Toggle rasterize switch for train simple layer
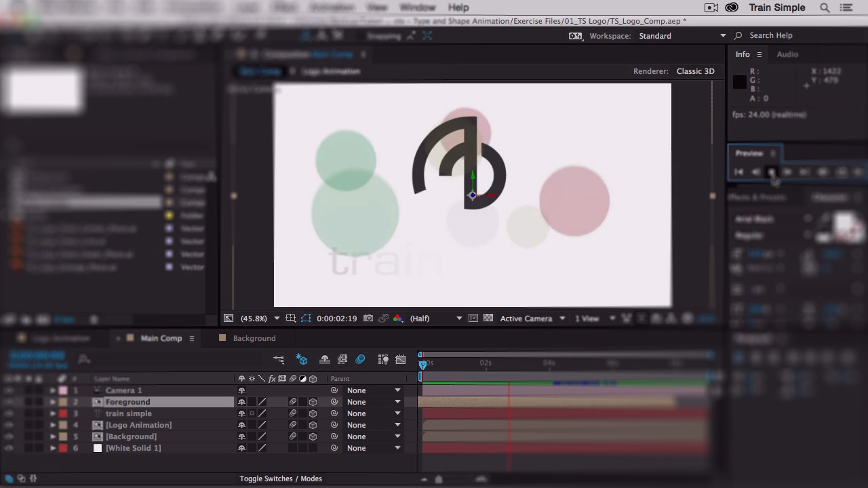Image resolution: width=868 pixels, height=488 pixels. coord(252,413)
